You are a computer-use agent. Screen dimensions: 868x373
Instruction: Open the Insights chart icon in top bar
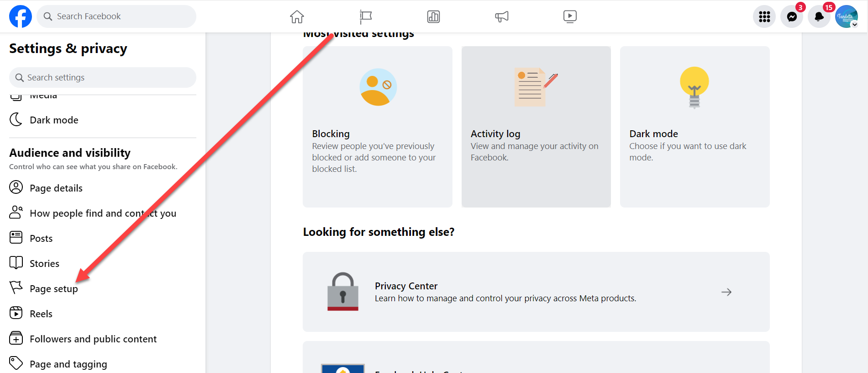click(x=433, y=16)
